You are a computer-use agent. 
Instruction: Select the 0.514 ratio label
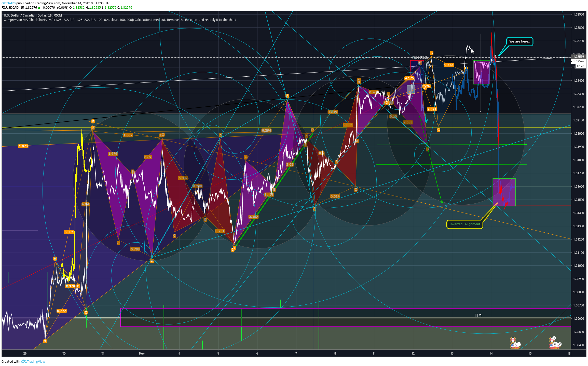pyautogui.click(x=335, y=196)
